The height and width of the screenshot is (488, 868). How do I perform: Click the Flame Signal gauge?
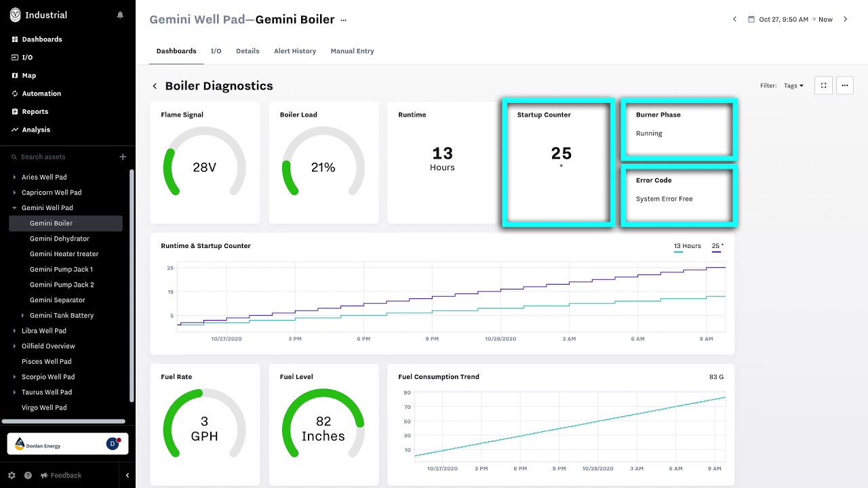(205, 163)
